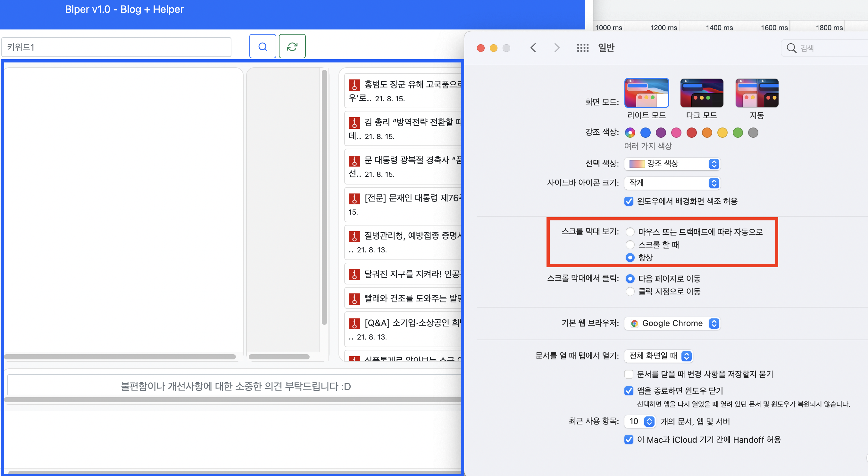868x476 pixels.
Task: Open the default web browser Google Chrome dropdown
Action: tap(672, 323)
